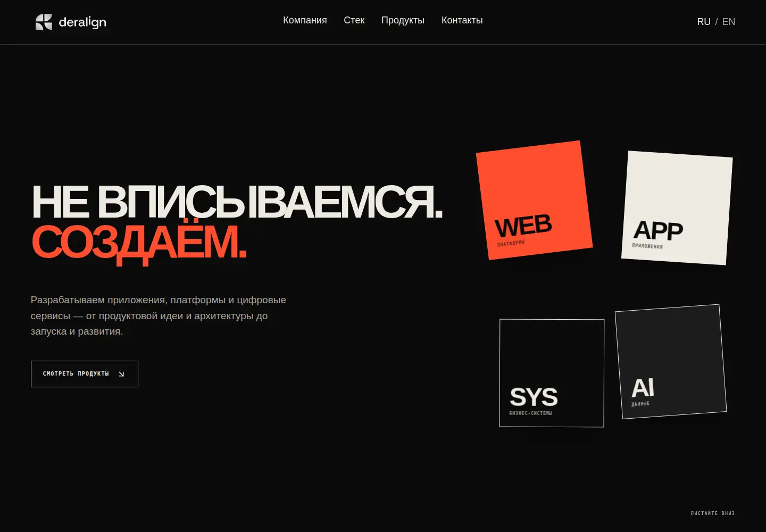This screenshot has width=766, height=532.
Task: Click the Разрабатываем приложения description paragraph
Action: point(159,315)
